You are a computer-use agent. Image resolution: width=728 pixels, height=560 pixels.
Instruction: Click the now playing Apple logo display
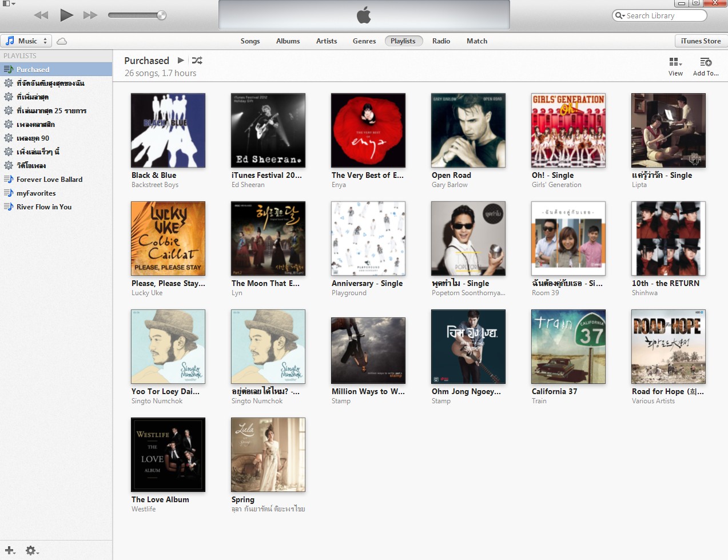coord(364,15)
